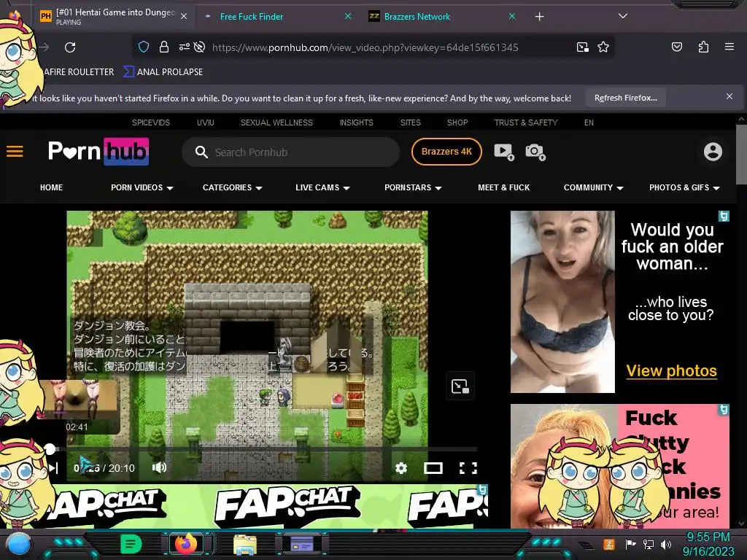The height and width of the screenshot is (560, 747).
Task: Open the SEXUAL WELLNESS top link
Action: [276, 122]
